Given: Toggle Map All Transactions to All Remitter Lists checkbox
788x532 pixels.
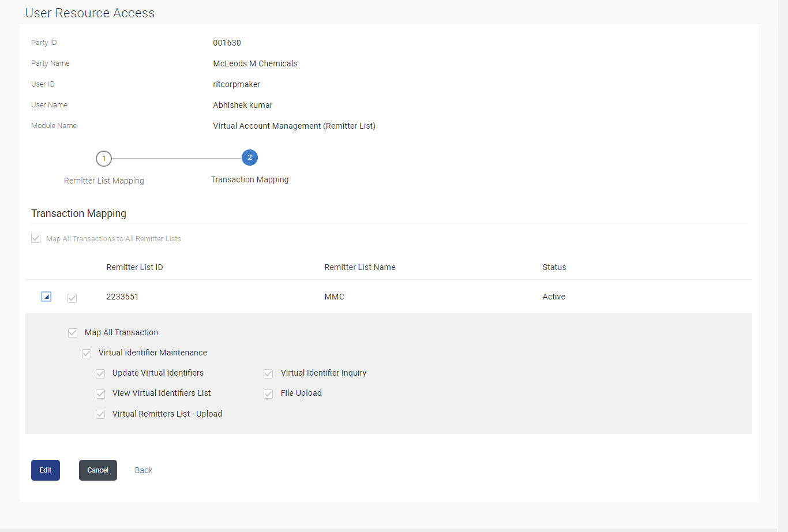Looking at the screenshot, I should 36,238.
